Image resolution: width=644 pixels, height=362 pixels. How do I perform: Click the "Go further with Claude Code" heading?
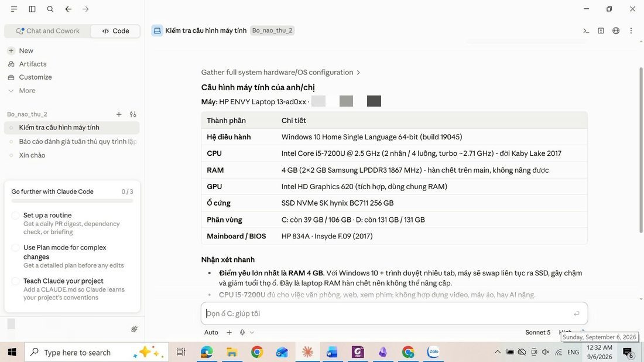pyautogui.click(x=53, y=192)
